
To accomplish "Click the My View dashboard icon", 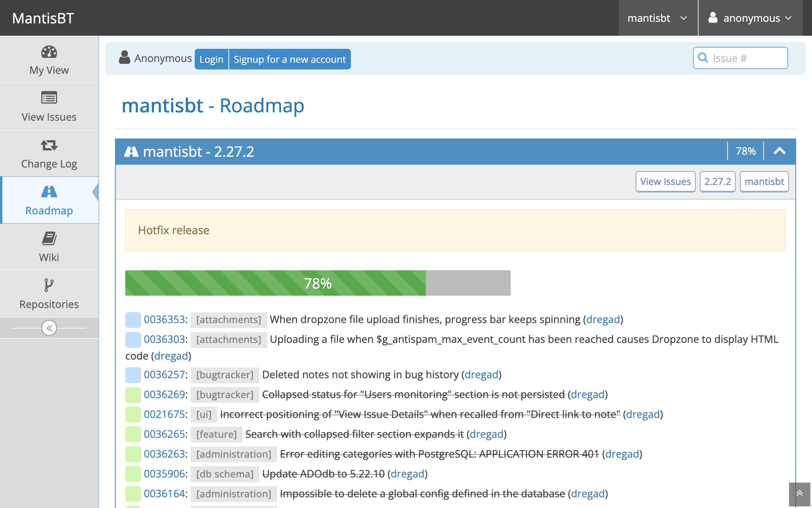I will click(49, 52).
